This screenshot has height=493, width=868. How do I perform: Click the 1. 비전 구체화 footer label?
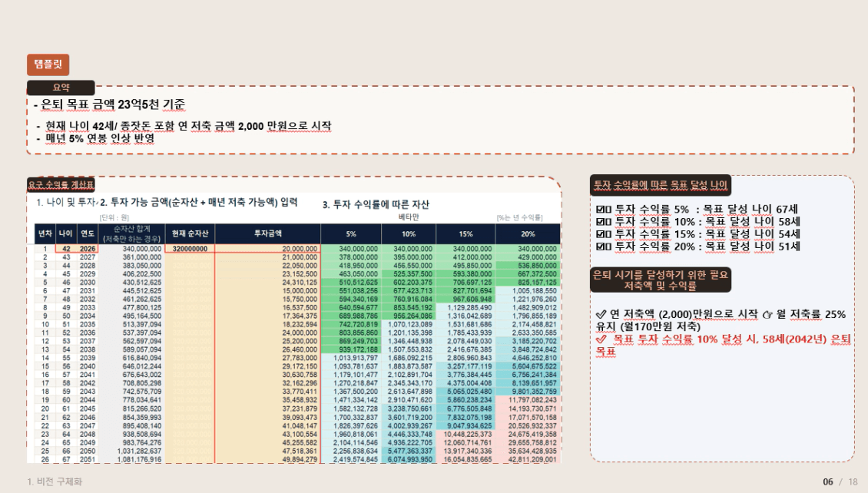(x=55, y=482)
